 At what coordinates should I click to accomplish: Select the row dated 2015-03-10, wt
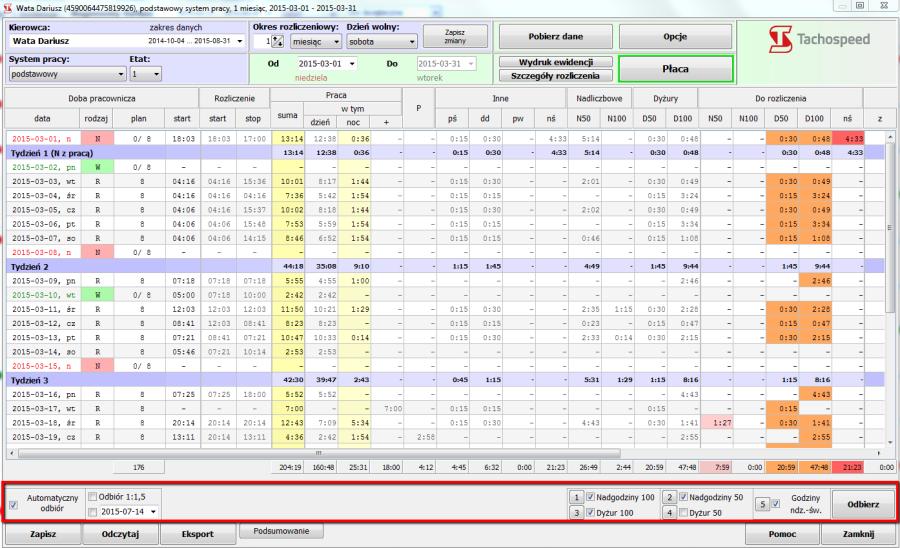click(x=445, y=295)
